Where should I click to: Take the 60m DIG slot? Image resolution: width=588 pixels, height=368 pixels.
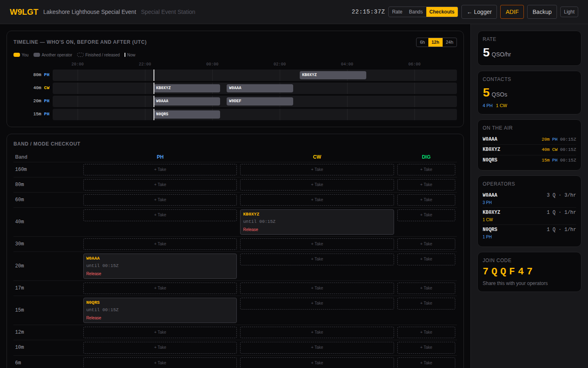(x=426, y=200)
